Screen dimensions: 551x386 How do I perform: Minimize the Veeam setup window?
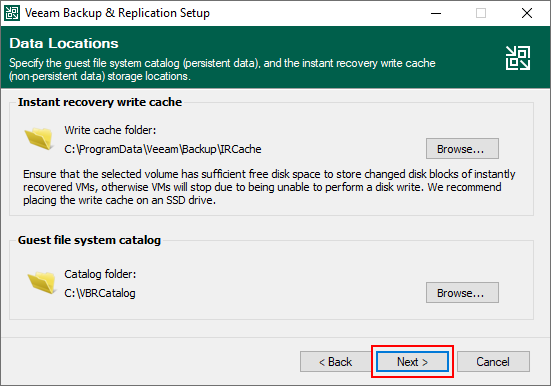click(x=436, y=13)
